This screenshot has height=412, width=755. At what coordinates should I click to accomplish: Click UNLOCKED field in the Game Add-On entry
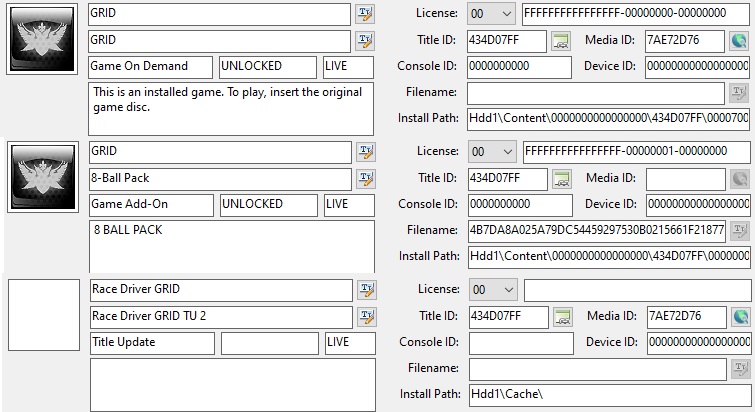pyautogui.click(x=269, y=205)
